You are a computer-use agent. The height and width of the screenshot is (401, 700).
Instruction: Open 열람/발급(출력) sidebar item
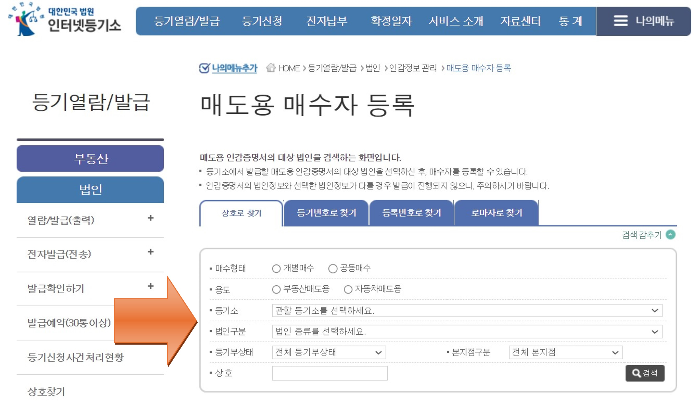click(61, 220)
